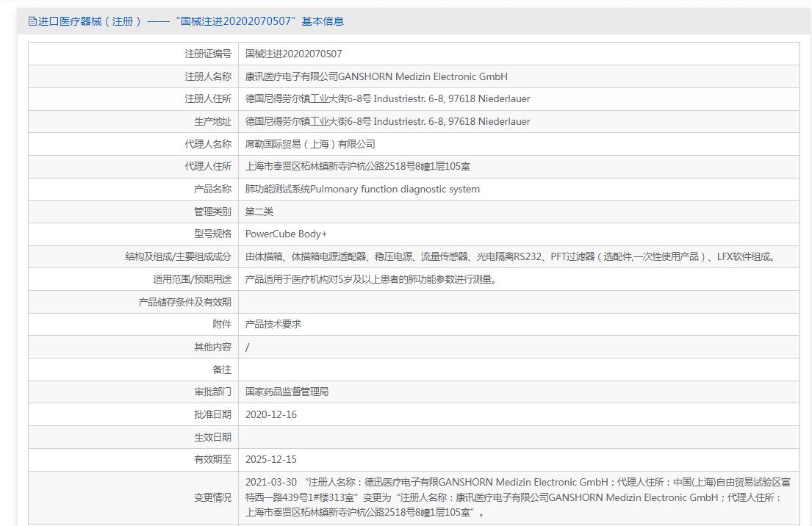
Task: Select 产品适用于医疗机构对5岁及以上患者 usage text
Action: [371, 280]
